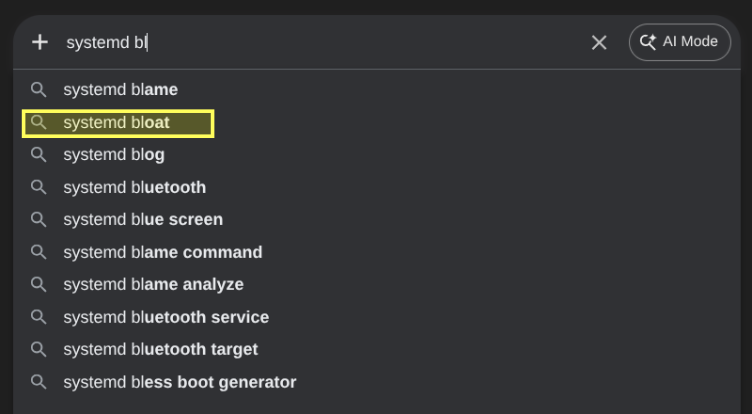The image size is (752, 414).
Task: Click magnifier icon beside 'systemd blue screen'
Action: 39,220
